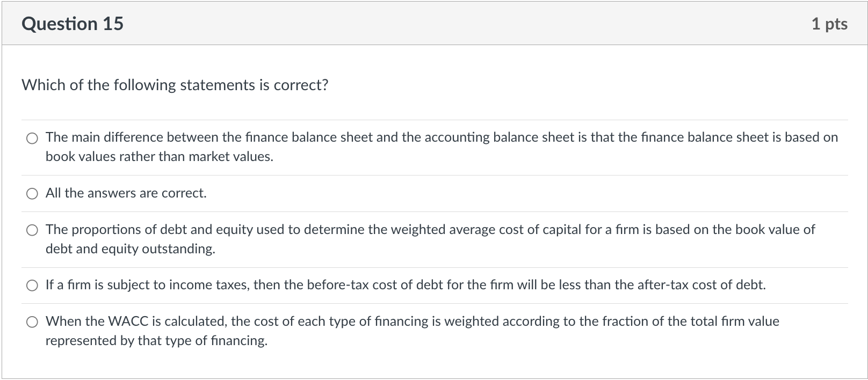
Task: Choose the finance balance sheet statement option
Action: (x=32, y=138)
